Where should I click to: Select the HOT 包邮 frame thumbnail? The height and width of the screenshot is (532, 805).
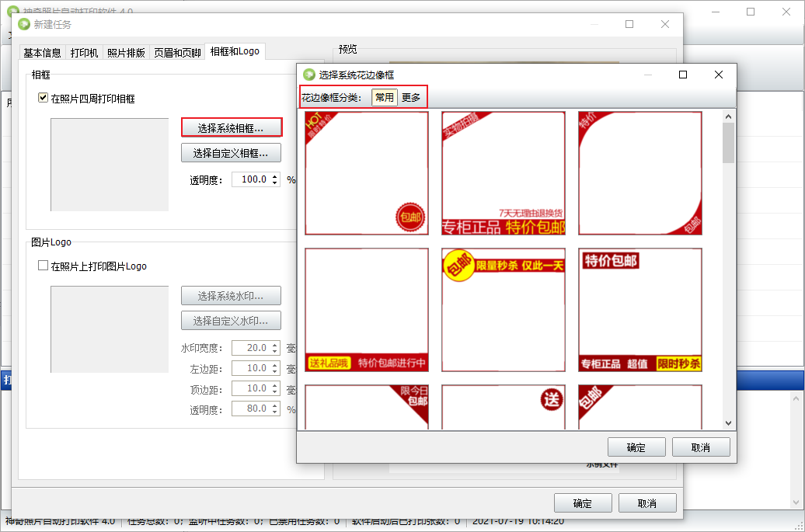pyautogui.click(x=366, y=173)
